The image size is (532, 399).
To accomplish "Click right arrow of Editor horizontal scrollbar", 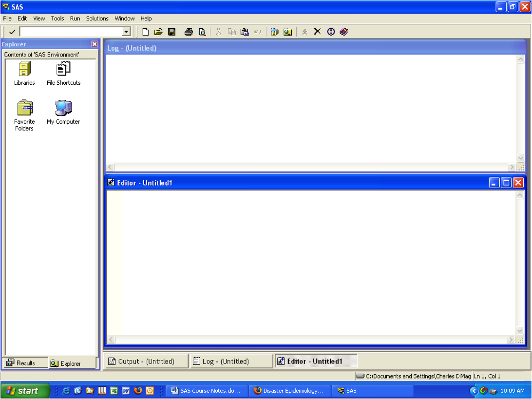I will click(x=511, y=340).
